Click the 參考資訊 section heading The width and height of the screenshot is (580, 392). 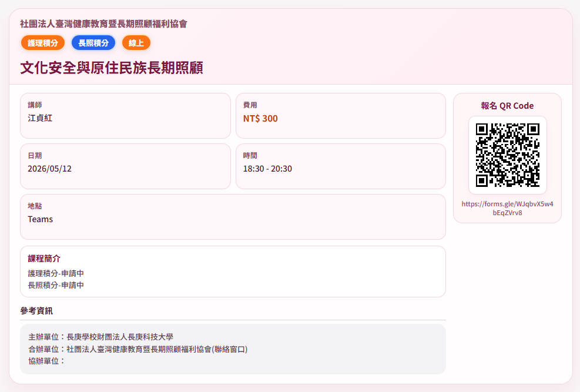point(36,311)
